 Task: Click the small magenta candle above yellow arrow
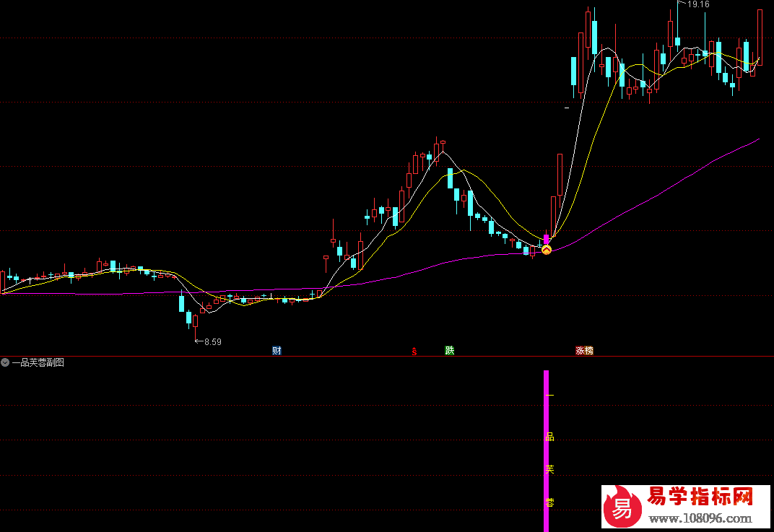pos(547,237)
